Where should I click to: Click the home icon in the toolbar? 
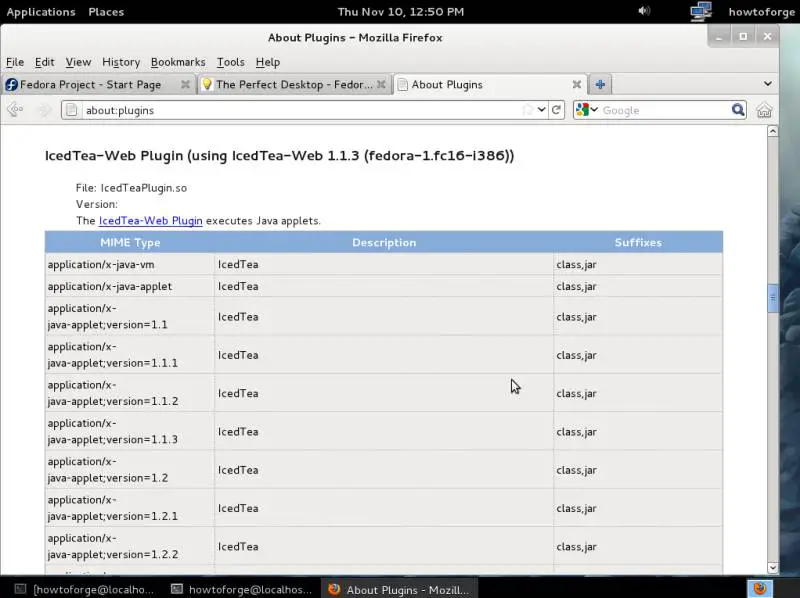tap(764, 110)
